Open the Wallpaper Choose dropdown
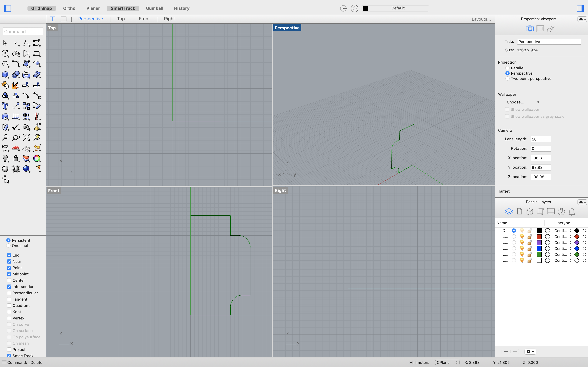 point(522,102)
